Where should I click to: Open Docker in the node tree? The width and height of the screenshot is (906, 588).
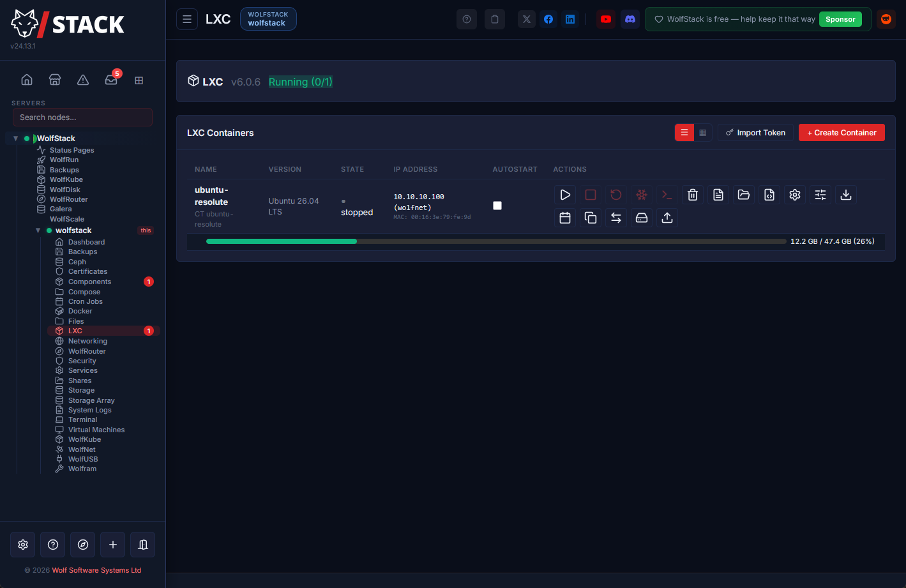(x=80, y=311)
